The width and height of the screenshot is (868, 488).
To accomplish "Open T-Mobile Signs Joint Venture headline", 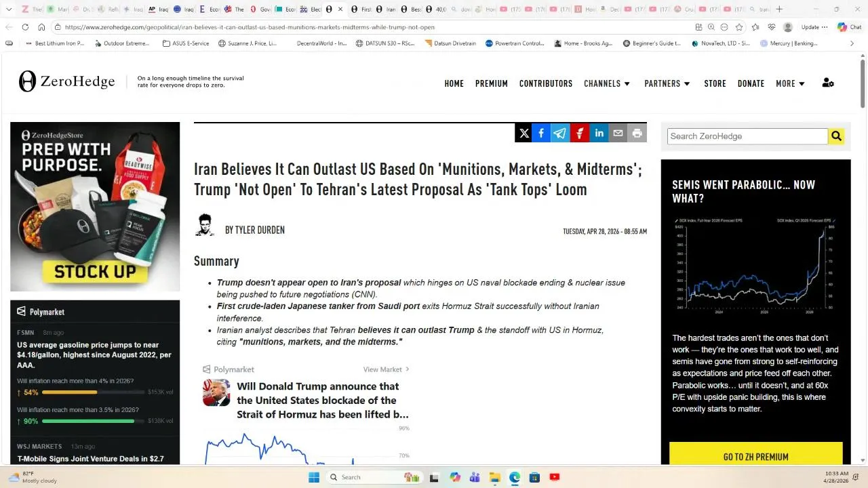I will click(x=90, y=459).
